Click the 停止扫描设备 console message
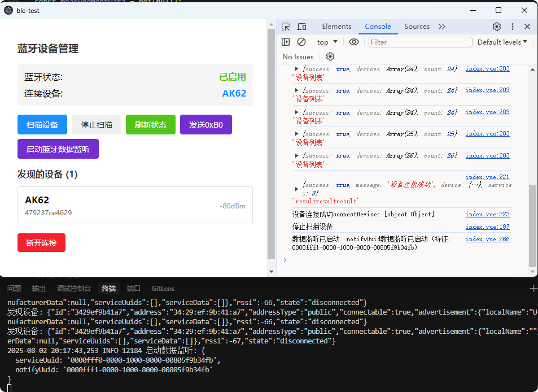This screenshot has height=392, width=538. 312,227
